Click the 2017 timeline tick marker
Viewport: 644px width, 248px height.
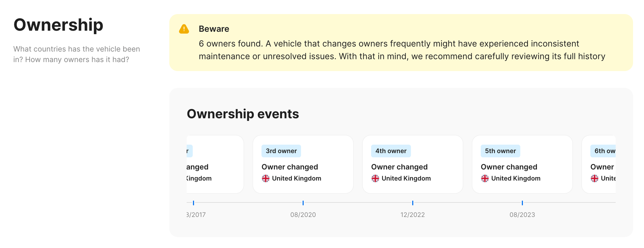tap(194, 203)
